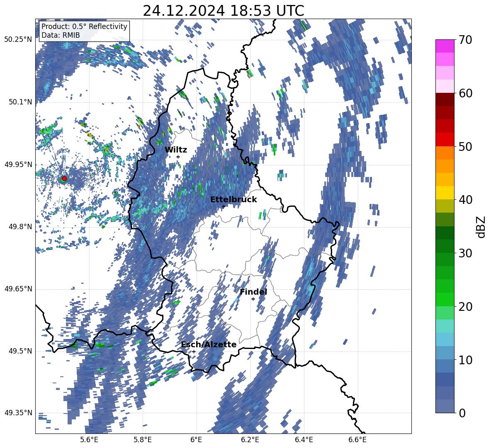Click the Wiltz city label
The width and height of the screenshot is (491, 448).
176,150
